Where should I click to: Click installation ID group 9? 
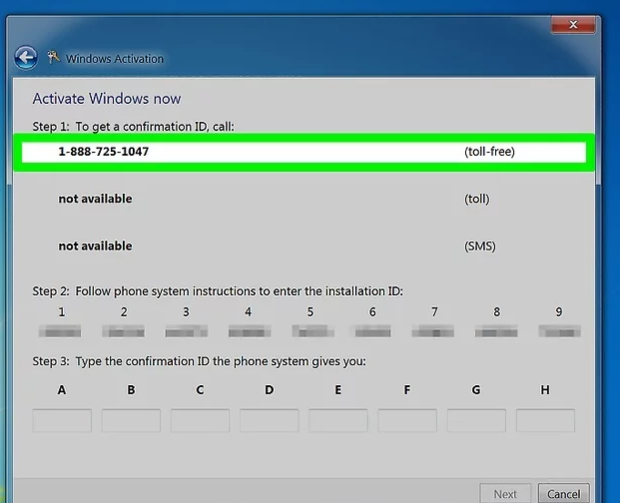[560, 331]
